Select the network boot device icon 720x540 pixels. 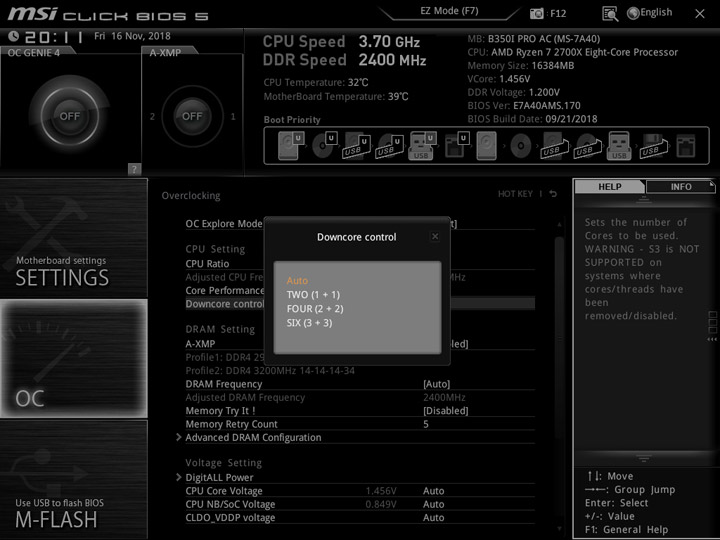point(686,146)
